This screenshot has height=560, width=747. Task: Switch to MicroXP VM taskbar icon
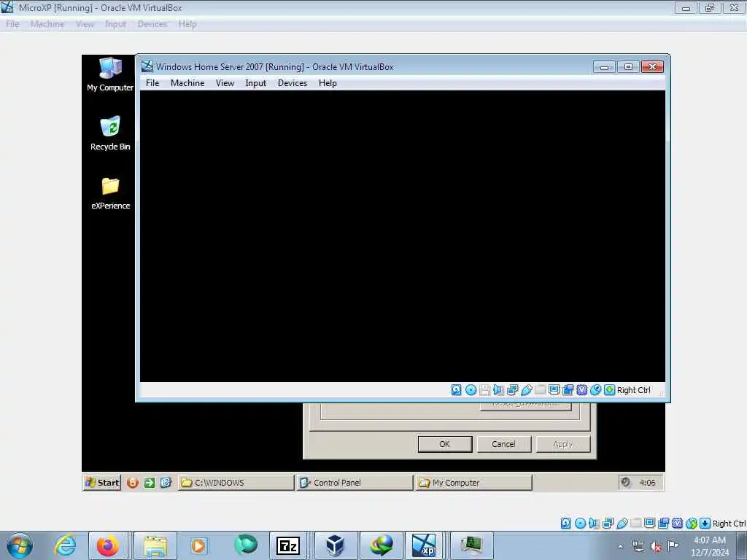424,545
